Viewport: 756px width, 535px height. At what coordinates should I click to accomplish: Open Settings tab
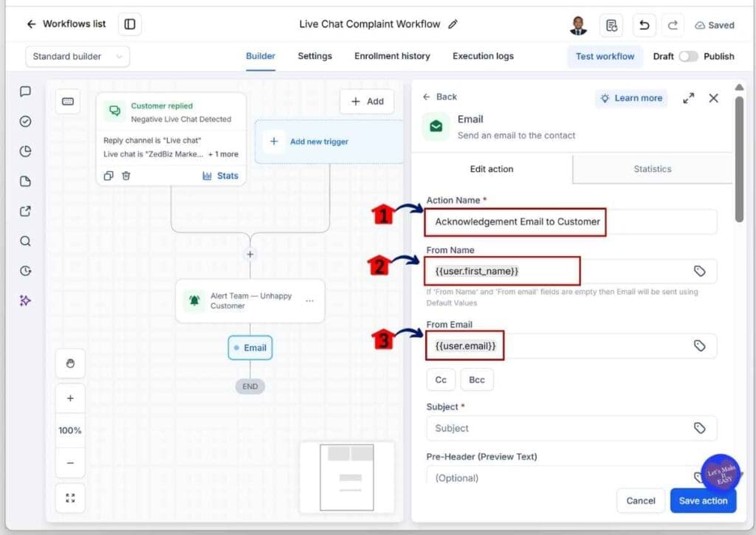[315, 56]
